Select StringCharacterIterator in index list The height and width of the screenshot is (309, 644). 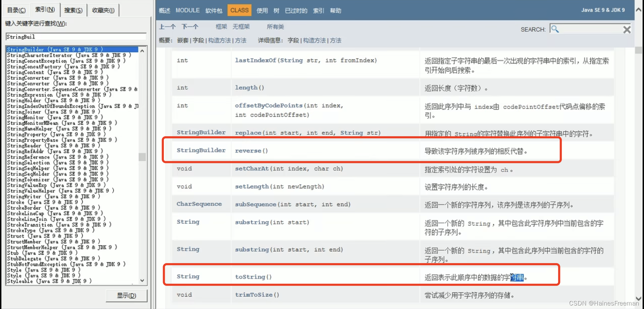(69, 55)
